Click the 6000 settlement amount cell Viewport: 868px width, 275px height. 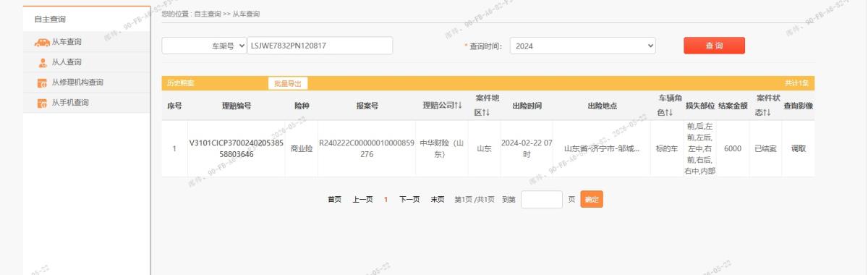pos(733,148)
